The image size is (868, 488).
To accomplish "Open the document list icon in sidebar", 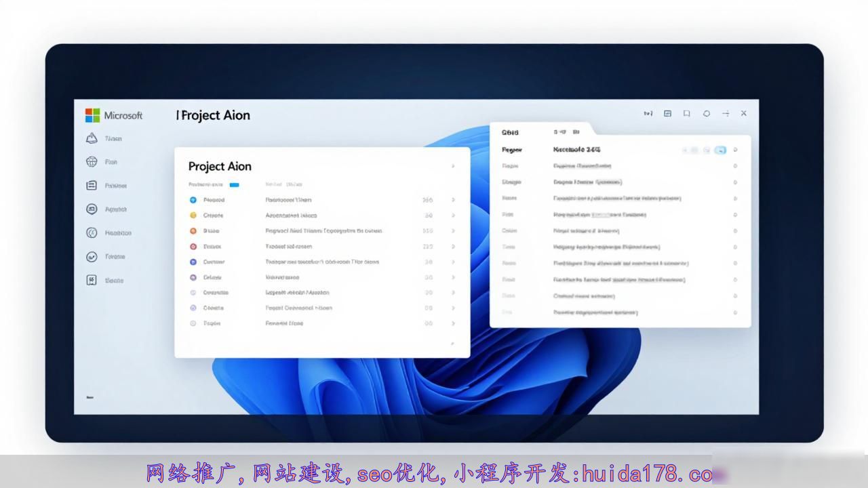I will [92, 185].
